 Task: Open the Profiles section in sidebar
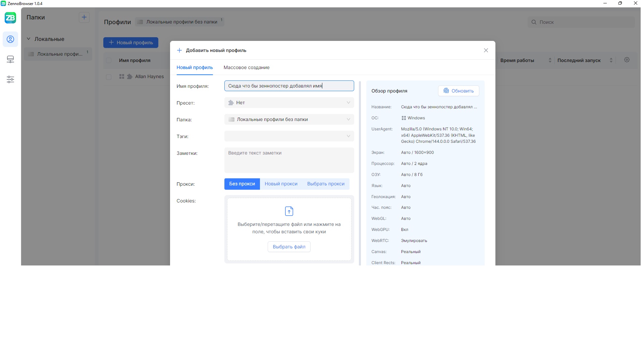(x=10, y=39)
